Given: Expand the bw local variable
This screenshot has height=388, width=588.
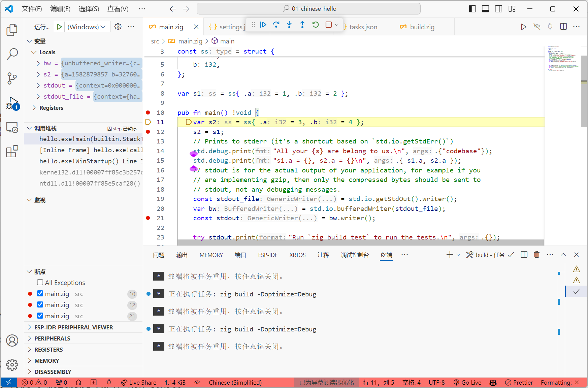Looking at the screenshot, I should tap(38, 63).
